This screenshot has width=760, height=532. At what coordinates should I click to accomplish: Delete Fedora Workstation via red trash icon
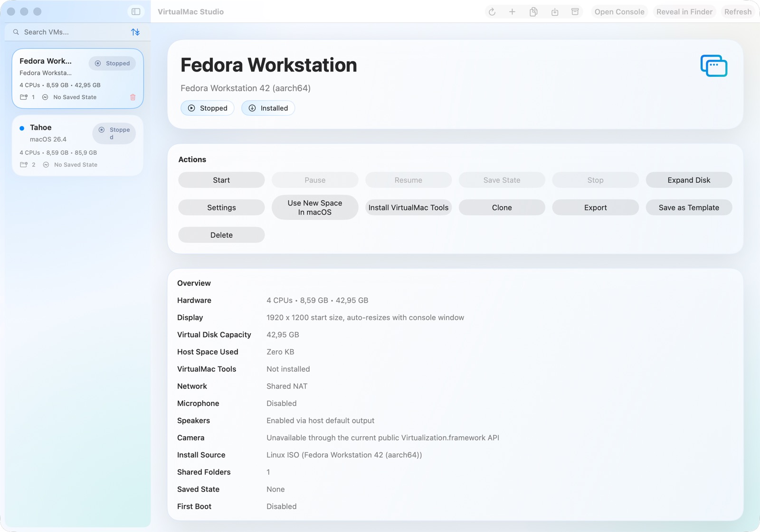click(133, 97)
